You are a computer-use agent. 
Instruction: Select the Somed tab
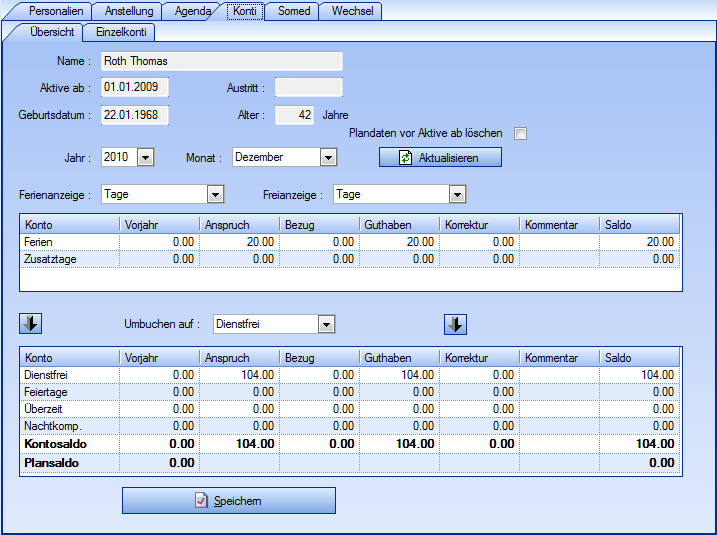[293, 11]
